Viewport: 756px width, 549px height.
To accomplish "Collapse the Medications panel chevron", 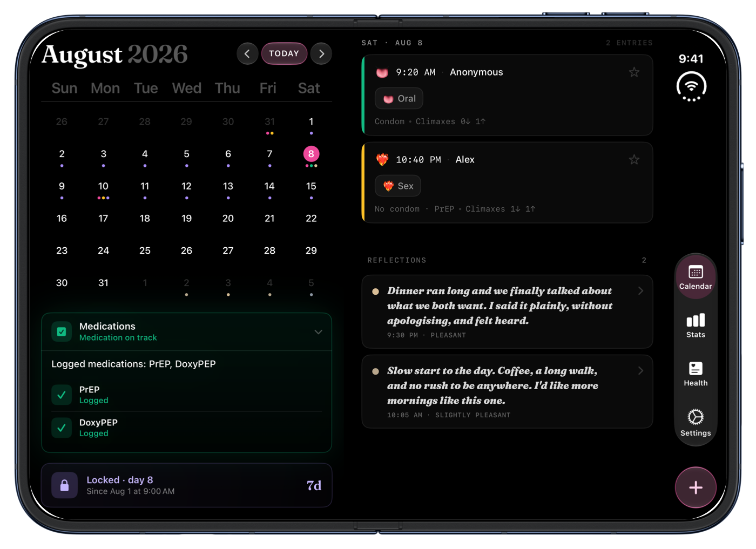I will pos(318,332).
